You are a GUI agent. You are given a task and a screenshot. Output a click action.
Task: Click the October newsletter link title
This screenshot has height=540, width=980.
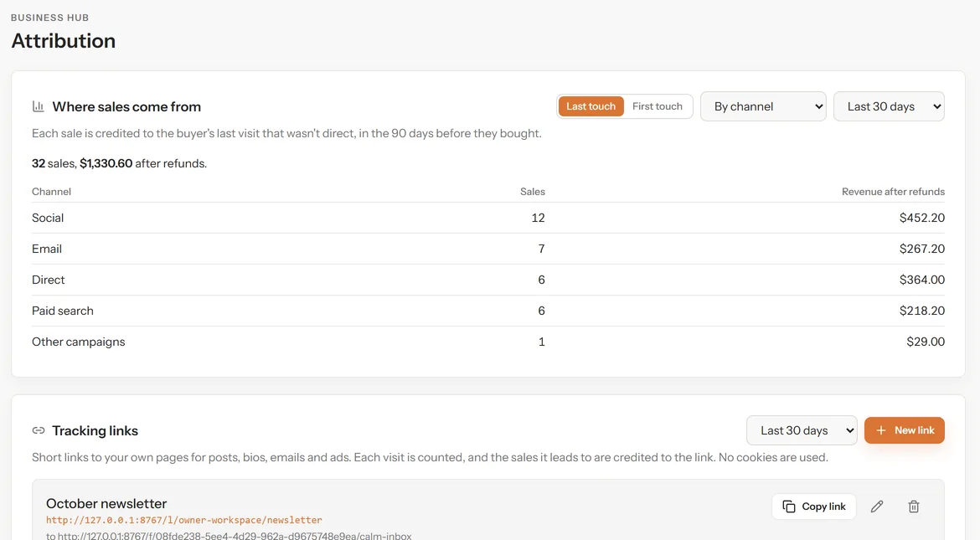click(106, 504)
